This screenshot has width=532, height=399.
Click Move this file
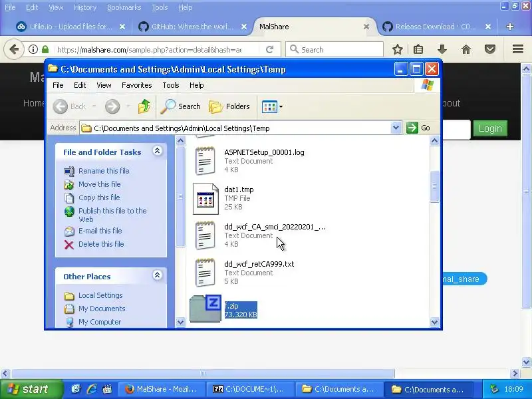click(x=99, y=184)
